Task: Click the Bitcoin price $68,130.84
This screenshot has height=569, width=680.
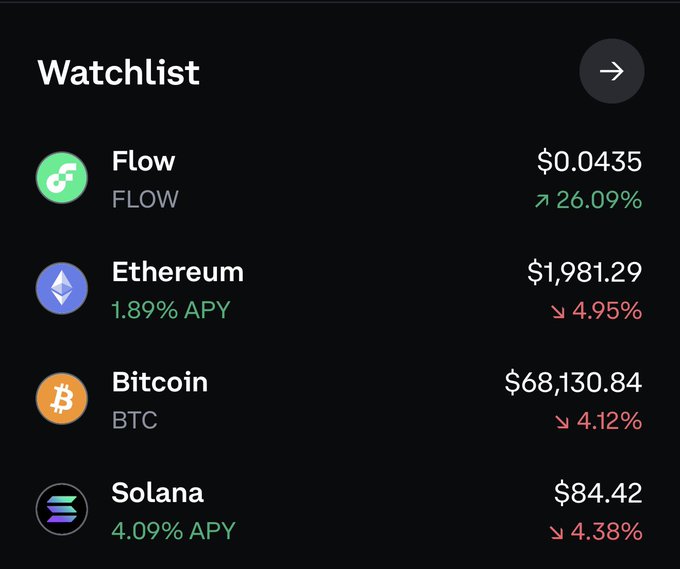Action: (573, 382)
